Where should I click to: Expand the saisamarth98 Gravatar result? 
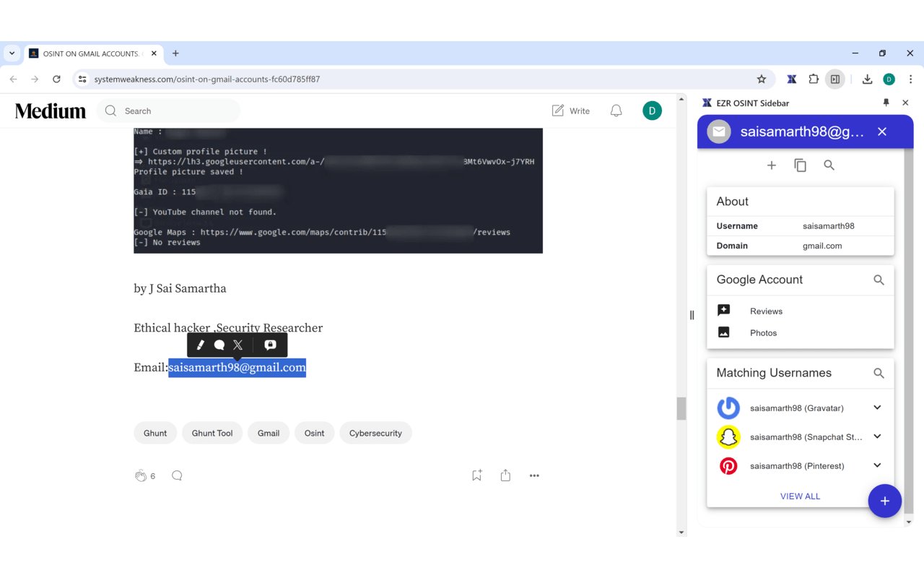tap(877, 407)
